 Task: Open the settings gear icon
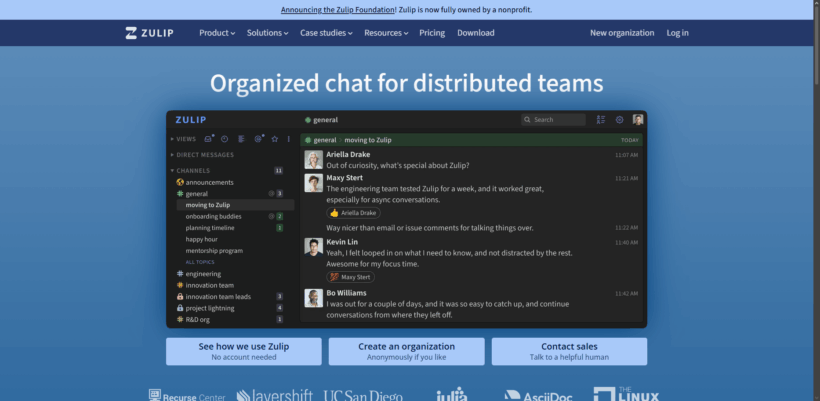(619, 120)
